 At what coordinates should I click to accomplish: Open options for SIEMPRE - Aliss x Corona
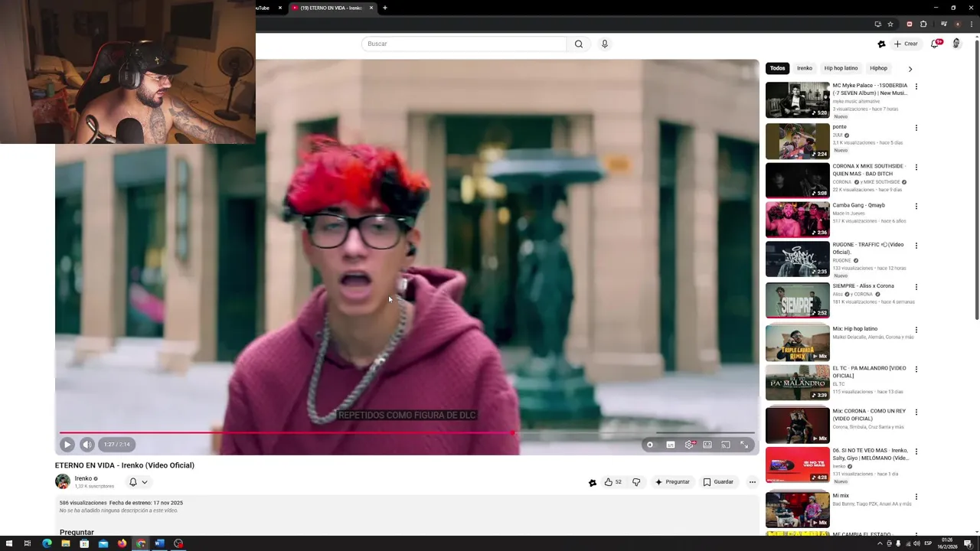916,287
